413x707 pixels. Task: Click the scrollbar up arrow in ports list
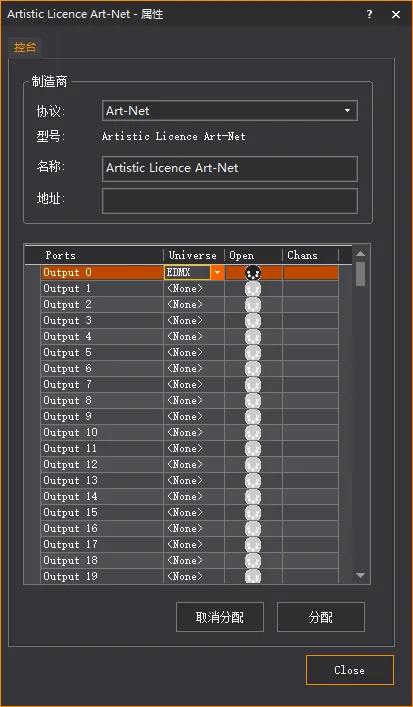pyautogui.click(x=360, y=254)
